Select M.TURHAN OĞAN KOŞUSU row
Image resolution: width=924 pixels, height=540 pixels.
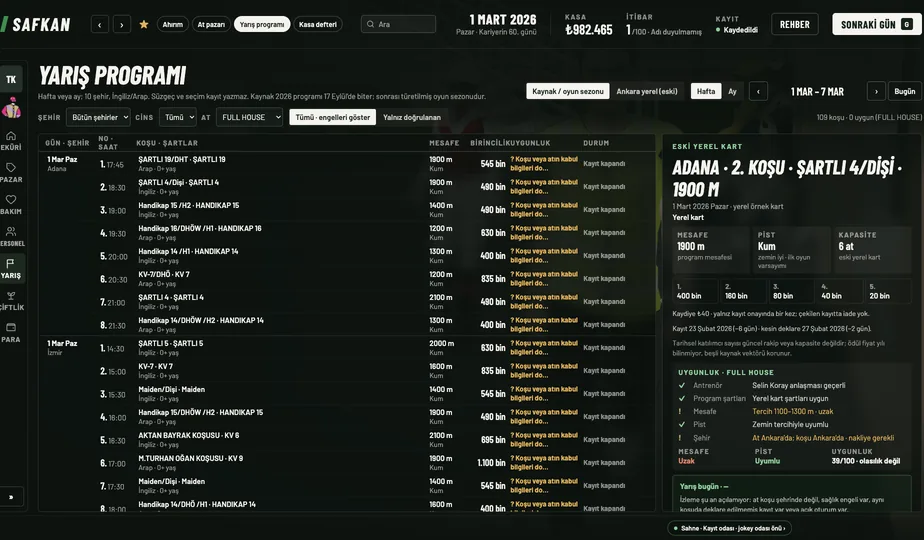coord(347,463)
